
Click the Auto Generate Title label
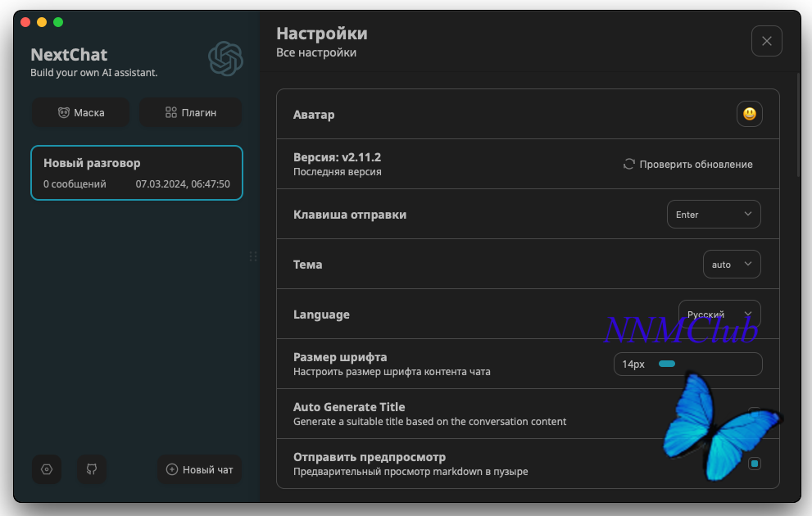point(349,407)
